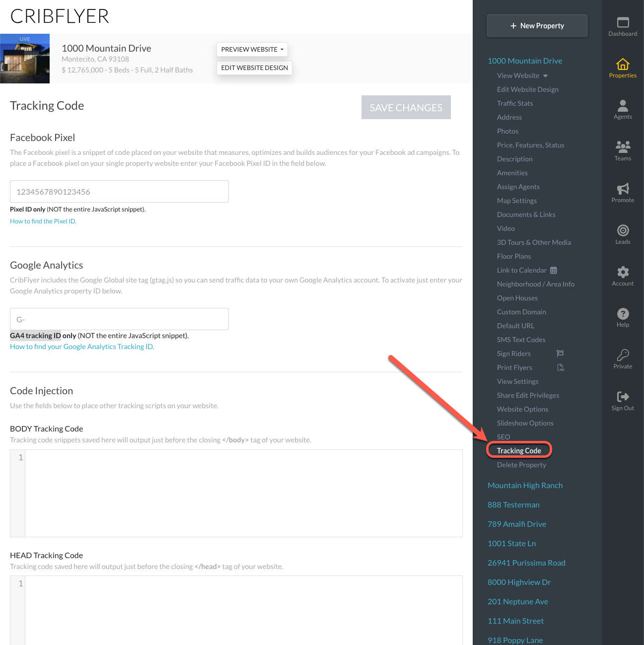
Task: Click the EDIT WEBSITE DESIGN button
Action: tap(254, 68)
